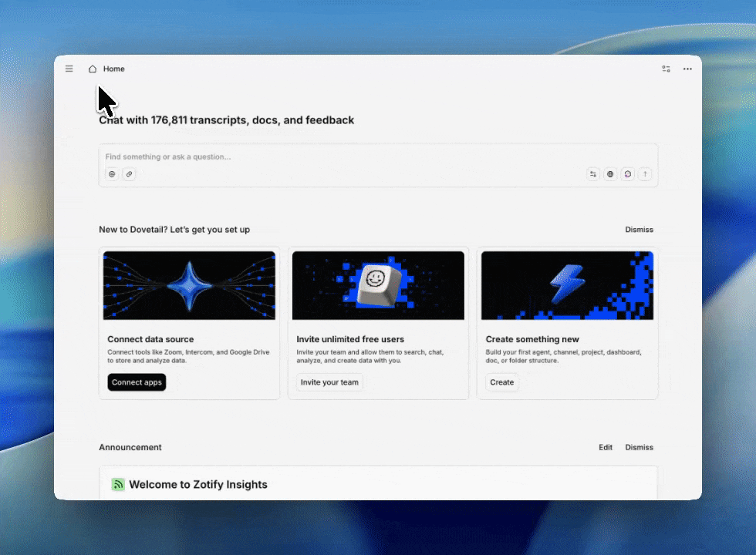Click the Announcement section label
Viewport: 756px width, 555px height.
tap(130, 447)
